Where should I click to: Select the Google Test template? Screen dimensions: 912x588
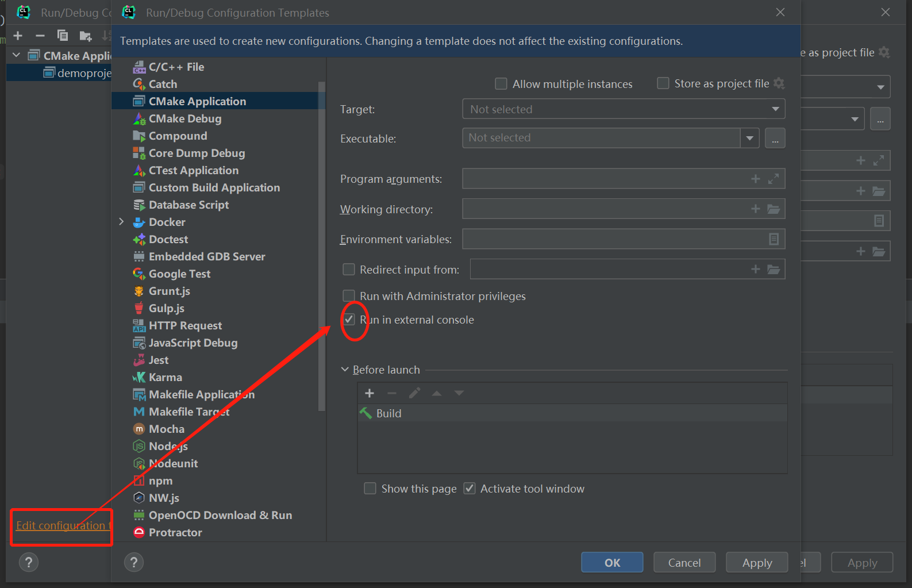179,274
